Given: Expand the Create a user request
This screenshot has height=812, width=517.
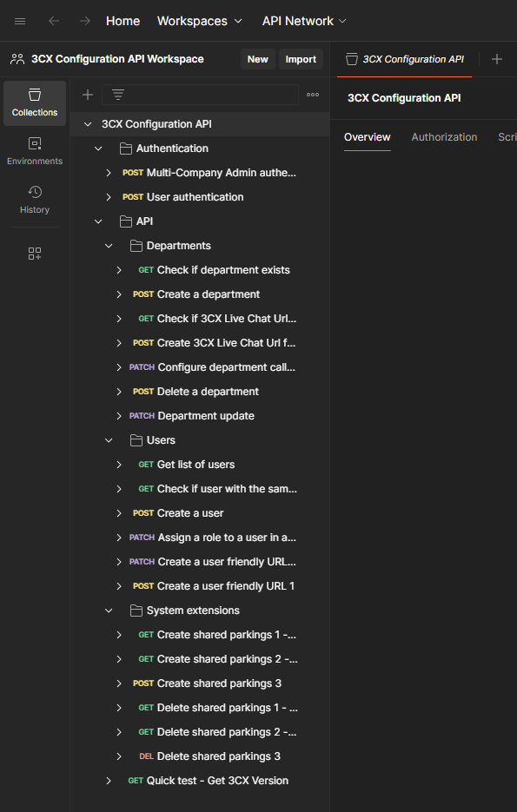Looking at the screenshot, I should tap(119, 513).
